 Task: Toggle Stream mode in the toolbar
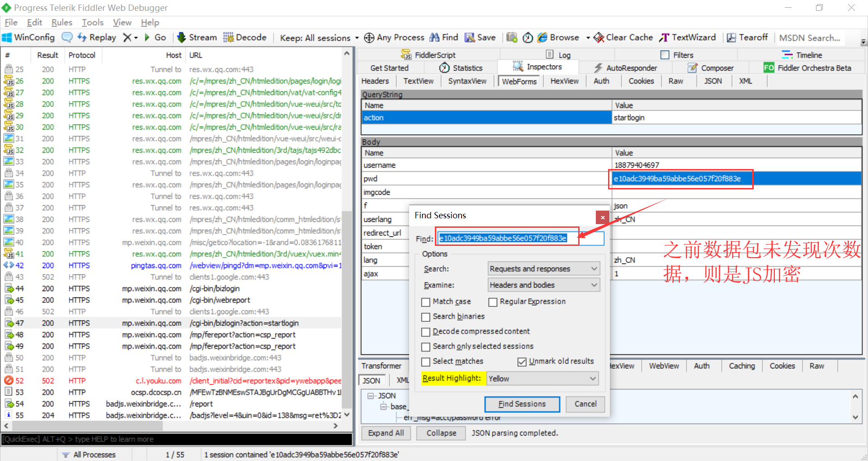tap(197, 38)
